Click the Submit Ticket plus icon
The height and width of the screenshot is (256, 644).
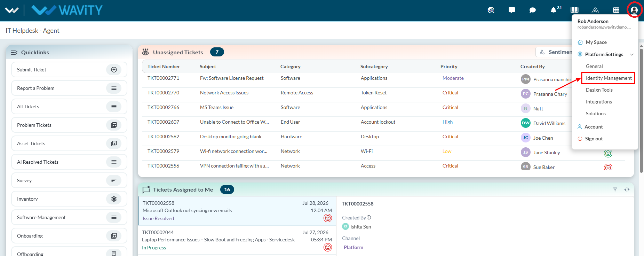coord(114,70)
